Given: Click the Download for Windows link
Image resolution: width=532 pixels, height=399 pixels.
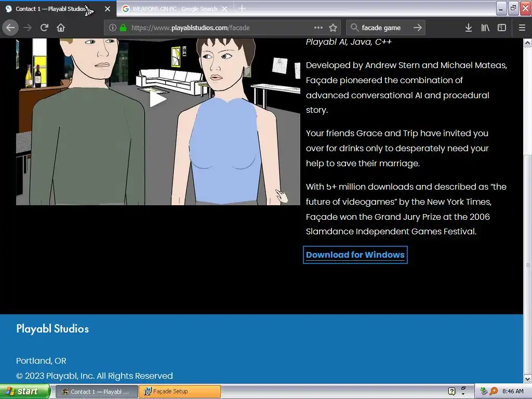Looking at the screenshot, I should pyautogui.click(x=355, y=255).
